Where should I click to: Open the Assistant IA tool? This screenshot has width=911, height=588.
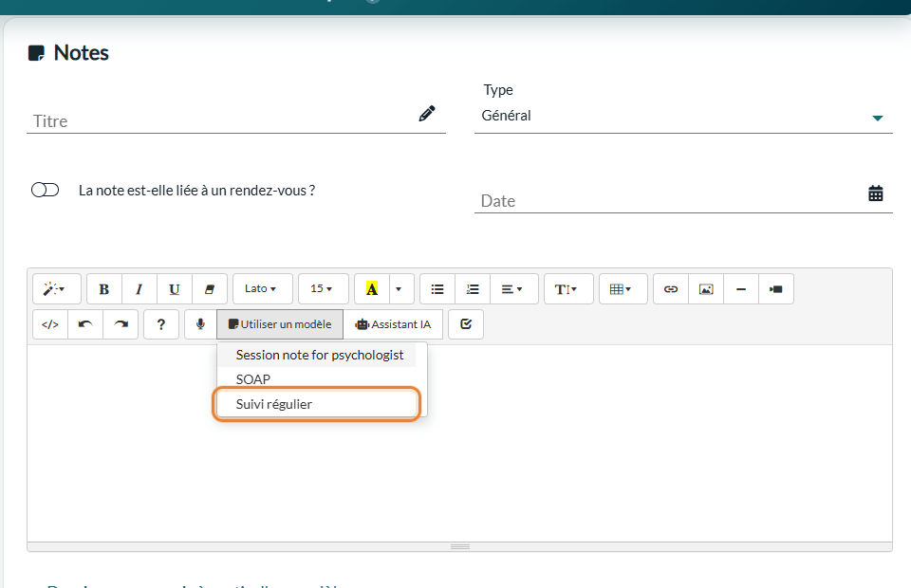393,324
